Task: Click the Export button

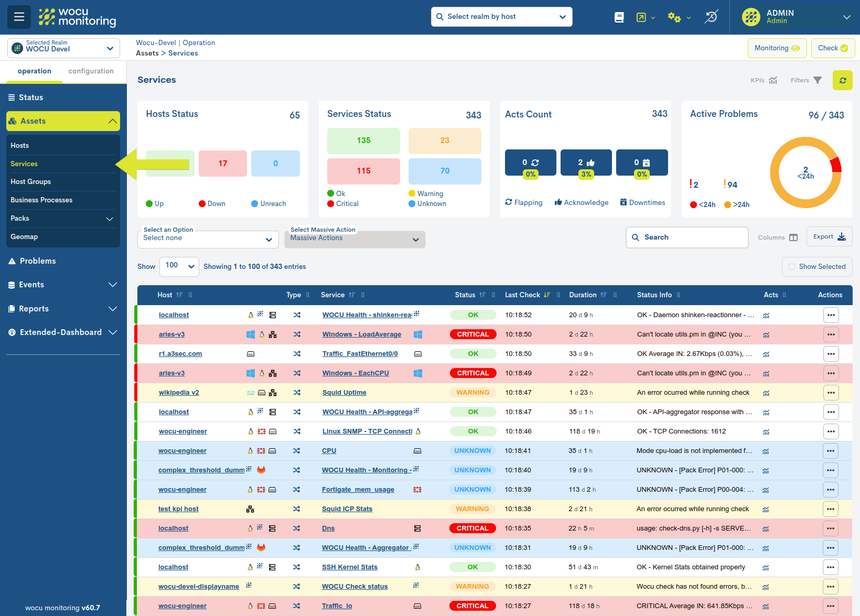Action: (x=830, y=237)
